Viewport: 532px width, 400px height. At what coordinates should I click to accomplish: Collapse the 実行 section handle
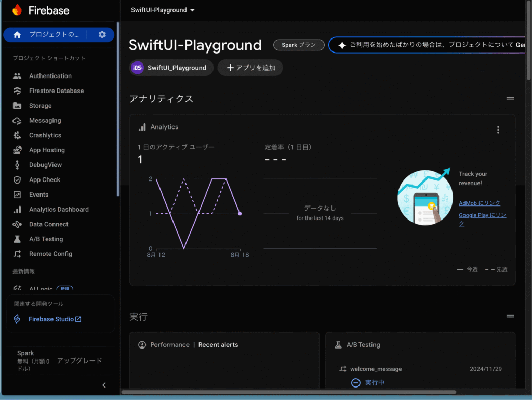tap(510, 316)
